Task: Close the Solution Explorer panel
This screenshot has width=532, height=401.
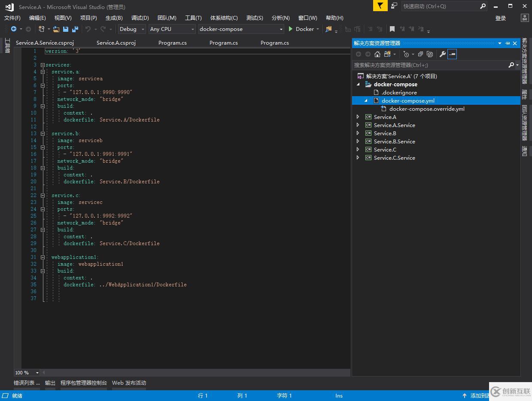Action: [x=515, y=43]
